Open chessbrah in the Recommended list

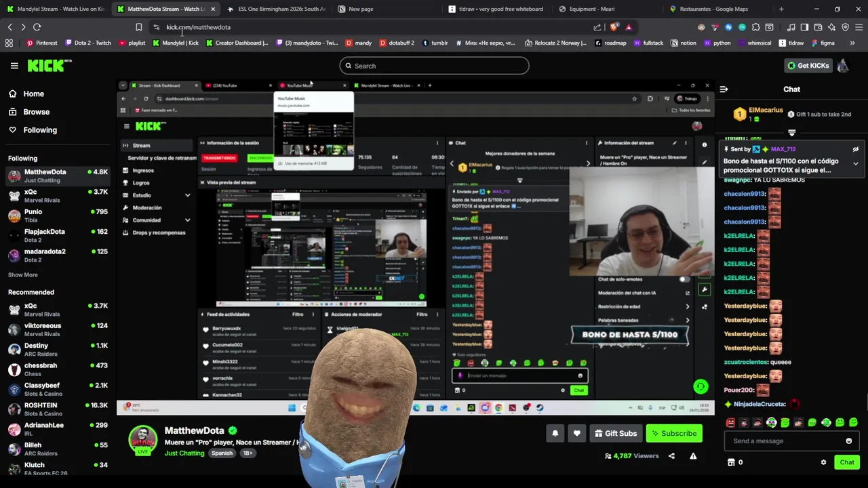click(x=58, y=369)
